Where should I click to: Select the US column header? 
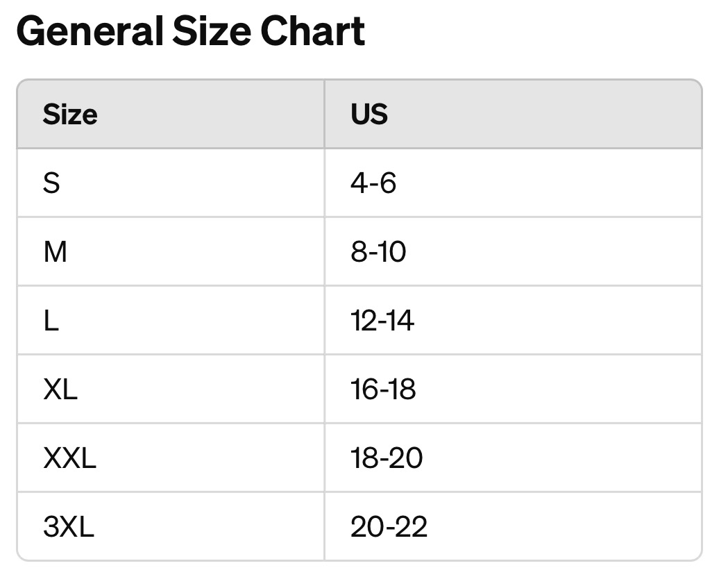pos(369,114)
